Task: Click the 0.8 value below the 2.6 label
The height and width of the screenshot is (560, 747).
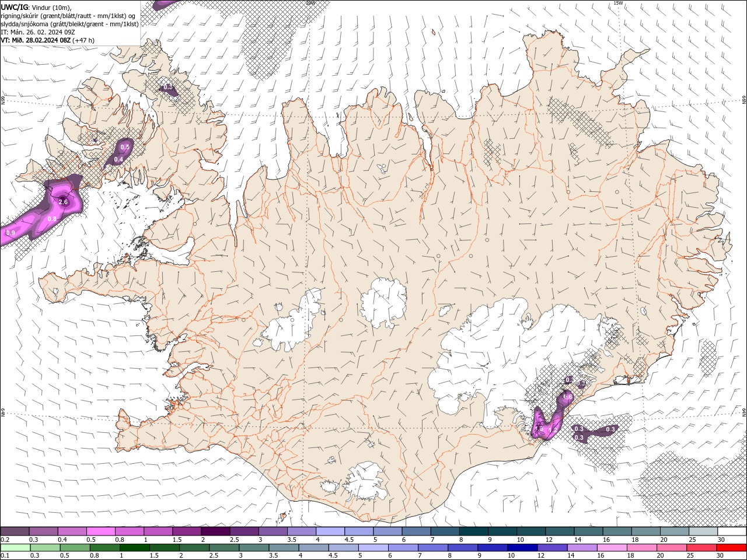Action: [x=52, y=219]
